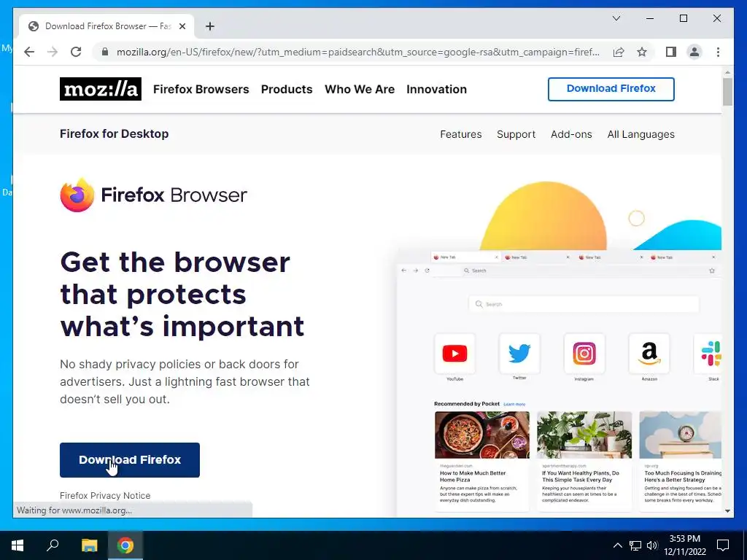Click the search field in the preview image
The width and height of the screenshot is (747, 560).
pyautogui.click(x=584, y=304)
